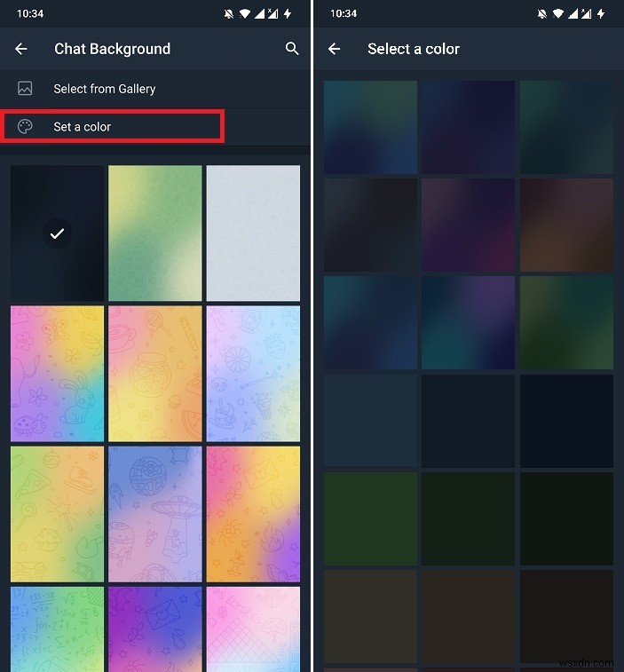Pick the skull and flower pastel wallpaper
Screen dimensions: 624x672
(253, 374)
